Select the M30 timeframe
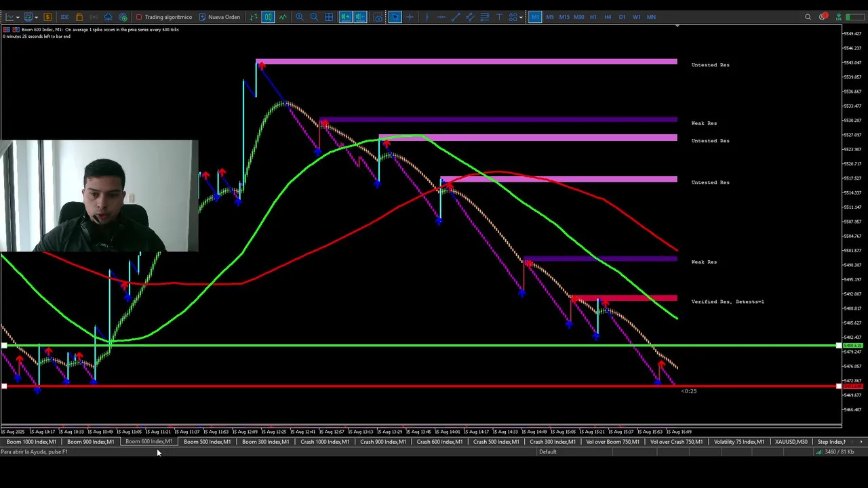The height and width of the screenshot is (488, 868). [578, 17]
